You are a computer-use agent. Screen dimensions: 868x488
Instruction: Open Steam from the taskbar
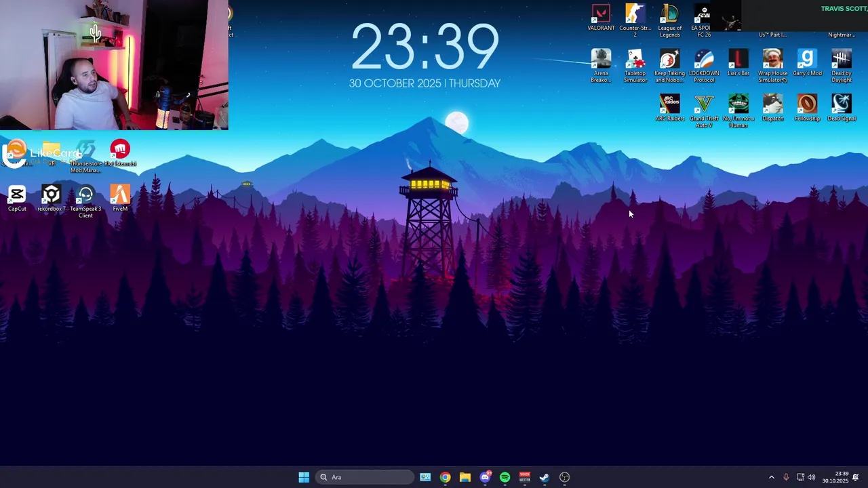(545, 477)
